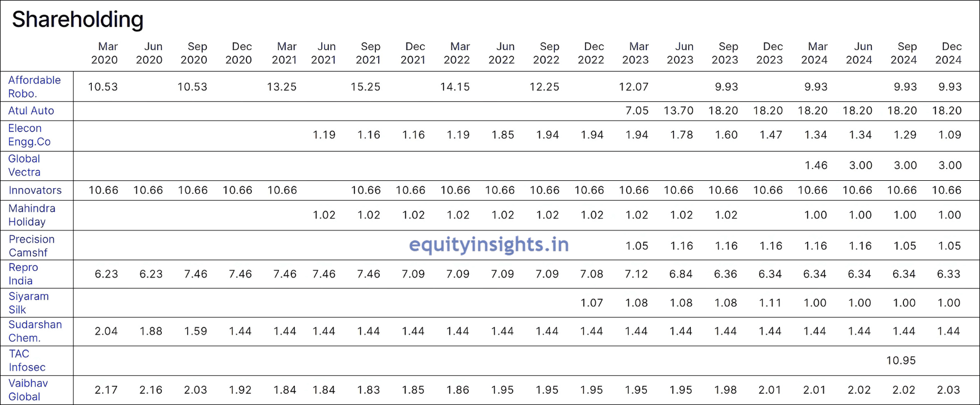Select Atul Auto's 13.70 cell

pyautogui.click(x=679, y=111)
